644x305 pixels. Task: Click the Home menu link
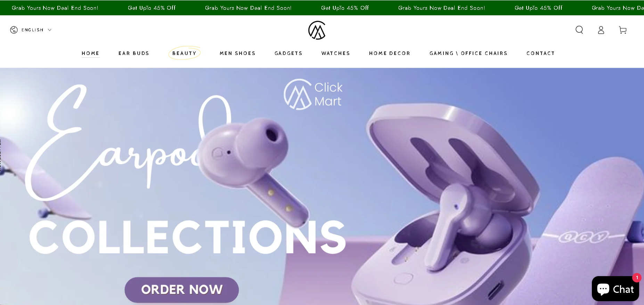[x=90, y=53]
